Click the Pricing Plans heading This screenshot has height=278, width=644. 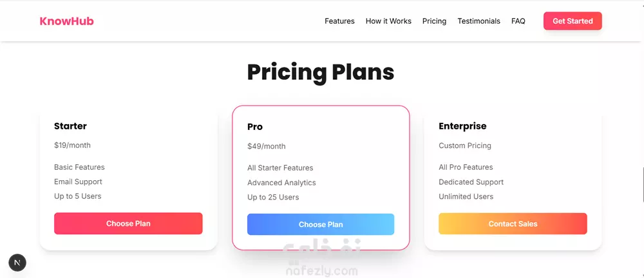click(x=320, y=72)
